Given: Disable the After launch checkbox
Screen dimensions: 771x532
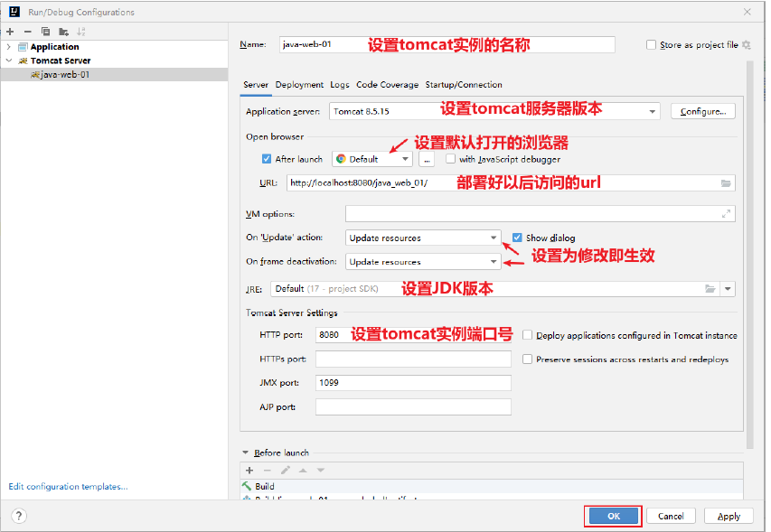Looking at the screenshot, I should click(x=267, y=159).
